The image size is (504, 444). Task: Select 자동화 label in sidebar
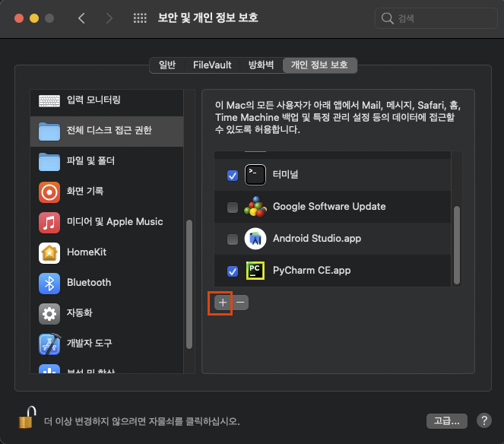(x=79, y=312)
